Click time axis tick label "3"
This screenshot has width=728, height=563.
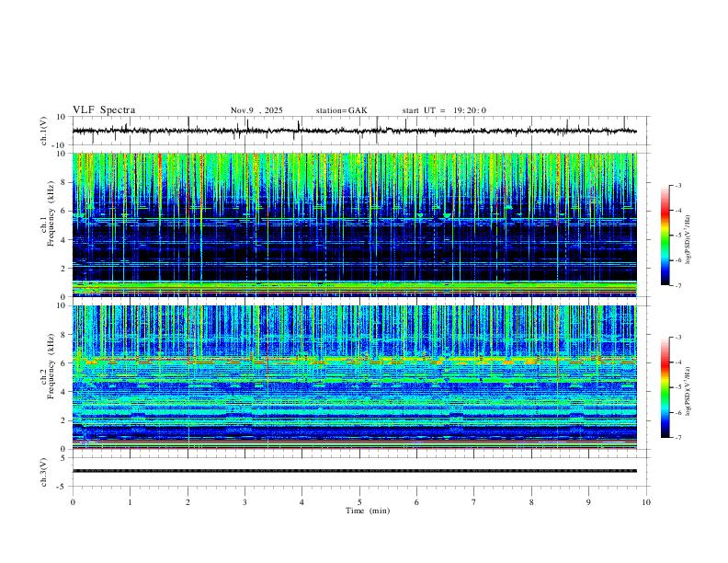[x=245, y=502]
